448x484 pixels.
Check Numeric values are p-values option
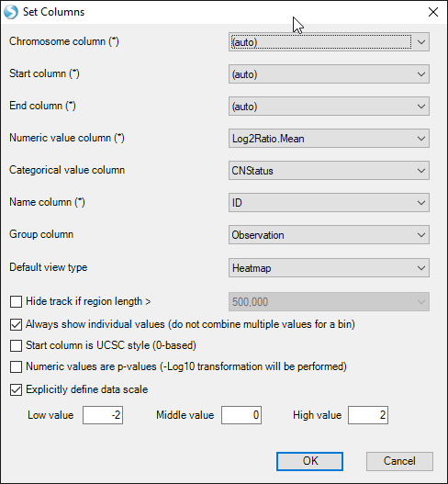pos(16,366)
